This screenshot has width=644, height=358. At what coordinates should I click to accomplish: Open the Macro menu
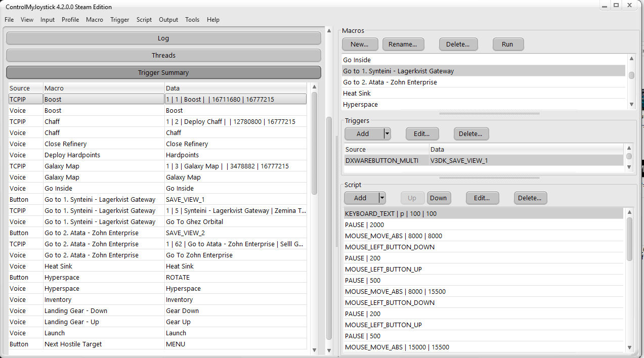[x=94, y=20]
